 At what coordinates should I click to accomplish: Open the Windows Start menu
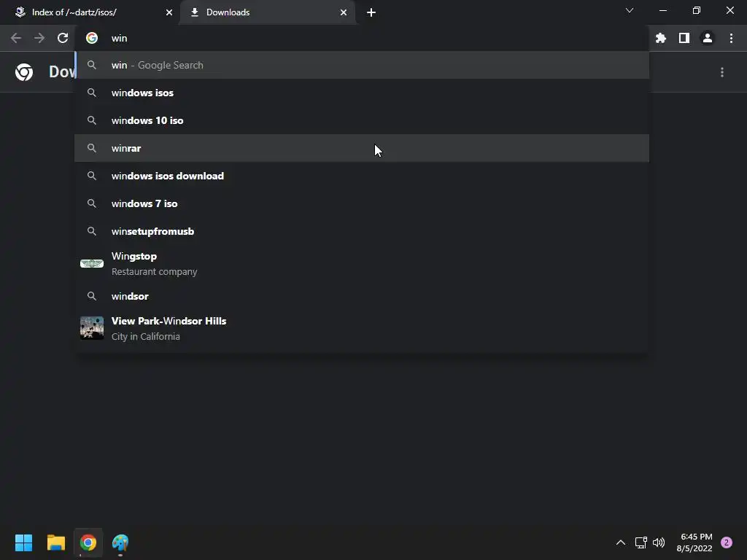[24, 542]
